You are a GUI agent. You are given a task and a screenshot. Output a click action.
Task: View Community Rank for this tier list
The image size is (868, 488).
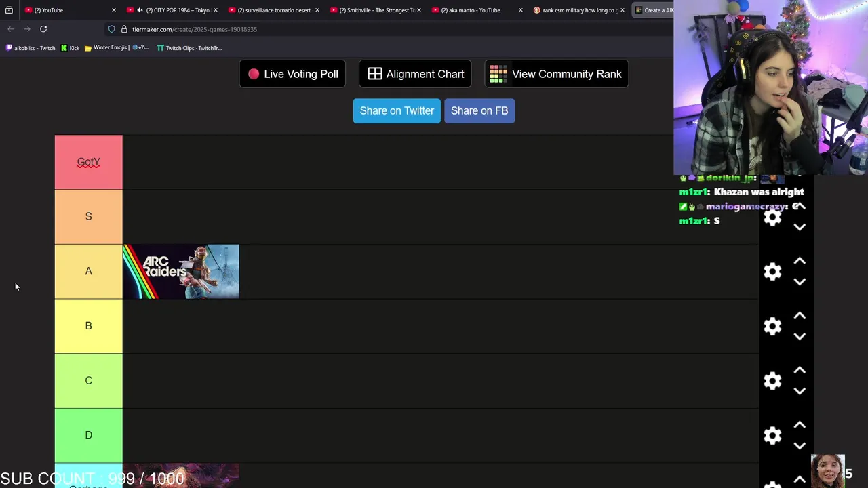[x=556, y=74]
